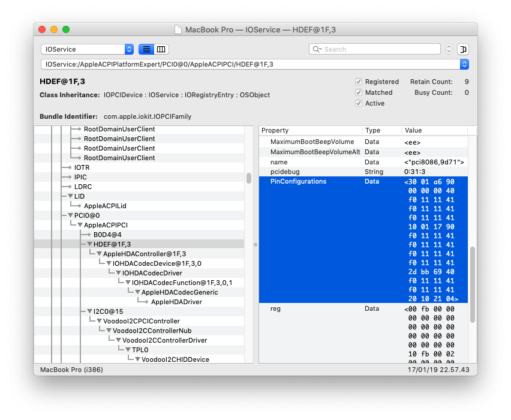511x420 pixels.
Task: Select the reg property row
Action: (363, 333)
